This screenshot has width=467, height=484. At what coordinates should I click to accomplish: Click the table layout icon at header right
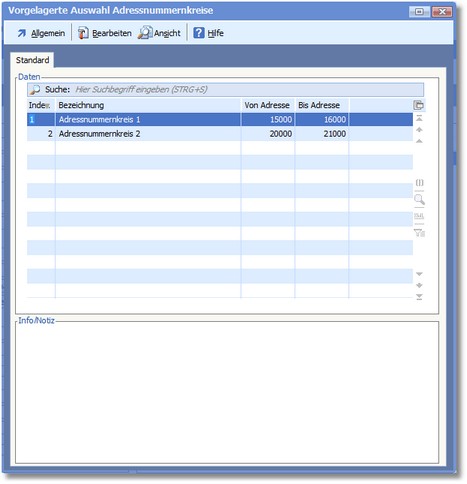pyautogui.click(x=419, y=105)
